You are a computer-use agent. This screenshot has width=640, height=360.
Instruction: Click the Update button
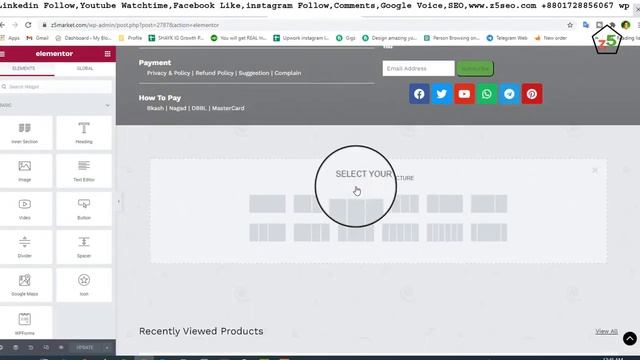(x=85, y=347)
